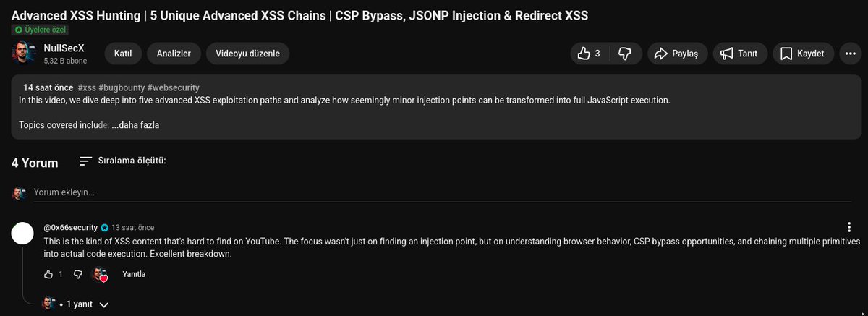Like the video with thumbs up

(590, 54)
